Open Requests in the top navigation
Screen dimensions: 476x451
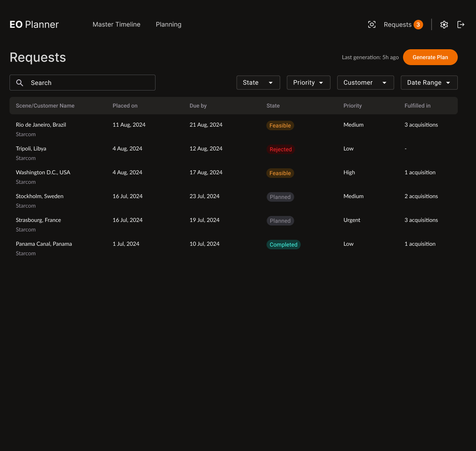point(397,25)
